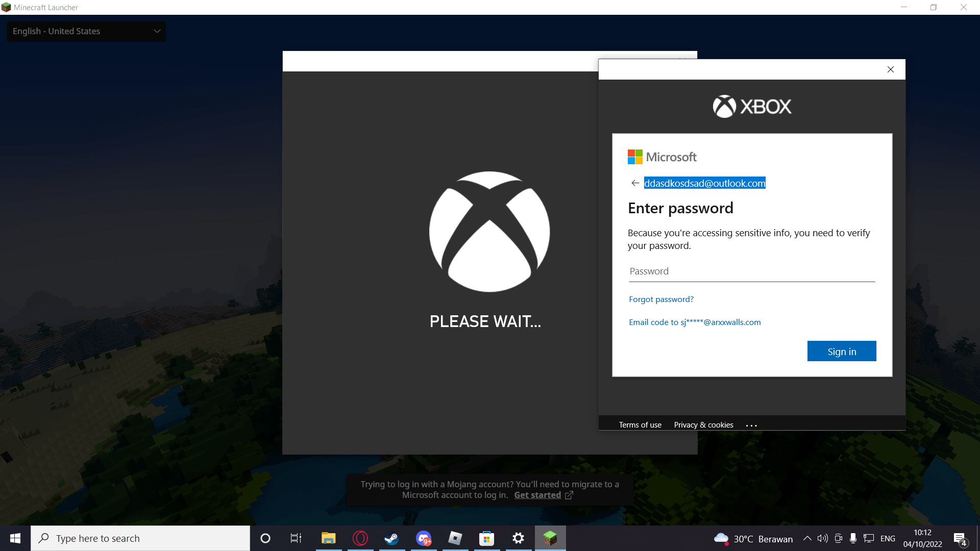The image size is (980, 551).
Task: Open Steam from the taskbar
Action: point(392,538)
